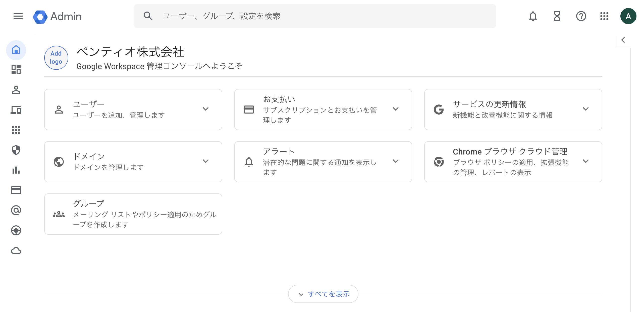Screen dimensions: 644x312
Task: Click the 新機能と改善機能に関する情報 description
Action: coord(503,115)
